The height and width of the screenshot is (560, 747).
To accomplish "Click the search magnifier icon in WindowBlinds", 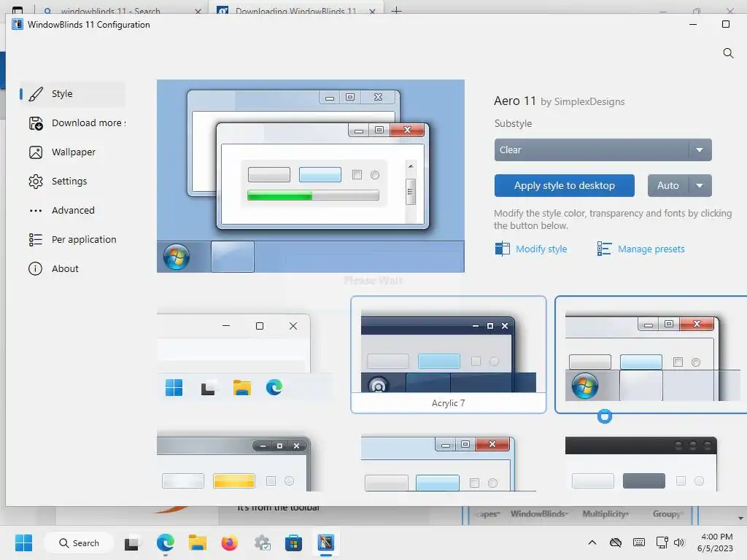I will tap(728, 52).
